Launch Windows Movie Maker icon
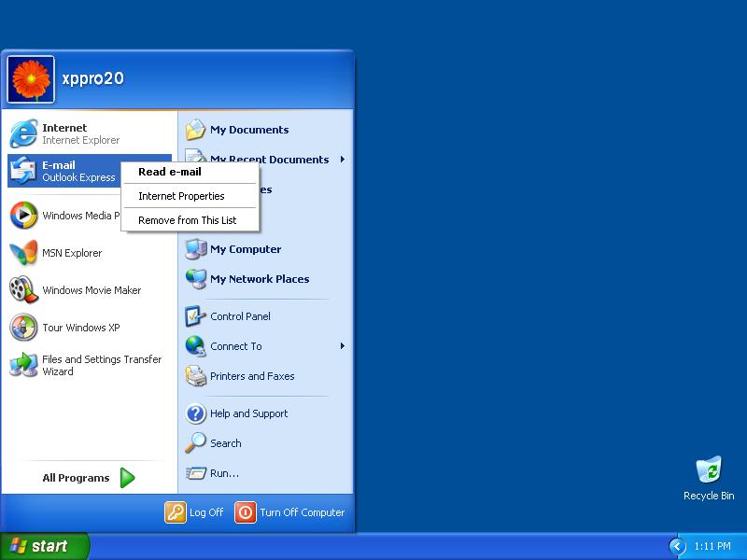 pyautogui.click(x=23, y=290)
